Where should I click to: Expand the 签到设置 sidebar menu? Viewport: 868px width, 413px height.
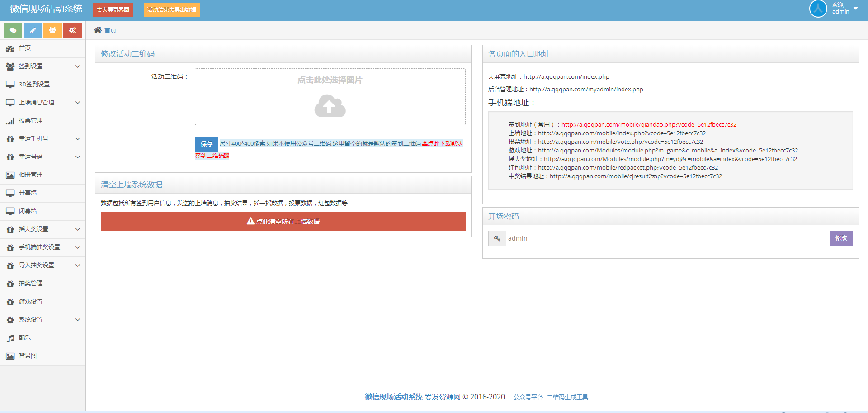[x=42, y=66]
